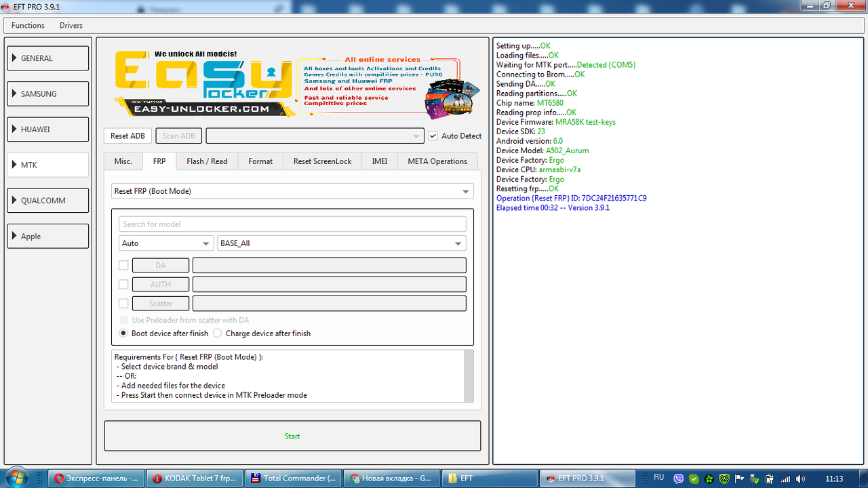868x488 pixels.
Task: Switch to the IMEI tab
Action: (380, 161)
